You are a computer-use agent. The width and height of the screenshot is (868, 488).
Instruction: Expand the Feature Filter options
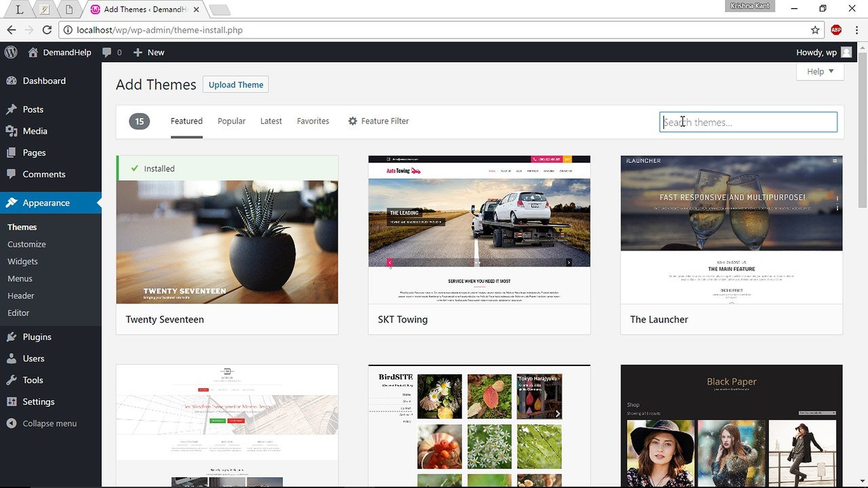tap(378, 121)
